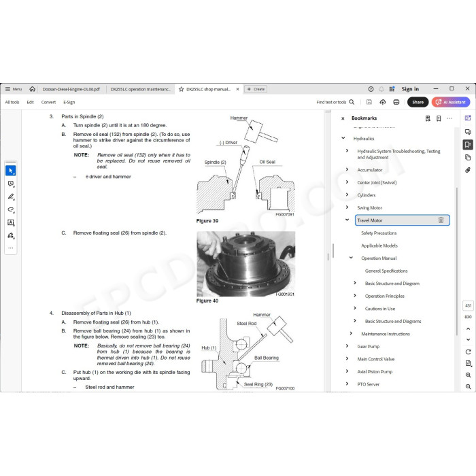Screen dimensions: 476x476
Task: Expand Maintenance Instructions bookmark
Action: pyautogui.click(x=352, y=333)
